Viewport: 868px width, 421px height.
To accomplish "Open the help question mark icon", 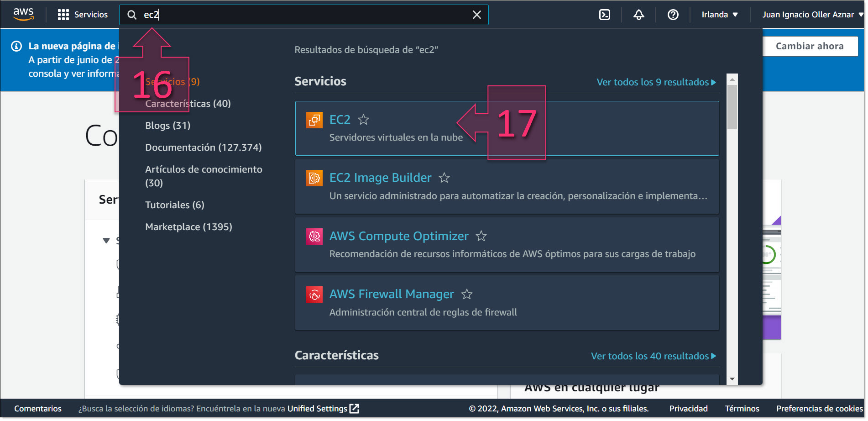I will click(673, 14).
